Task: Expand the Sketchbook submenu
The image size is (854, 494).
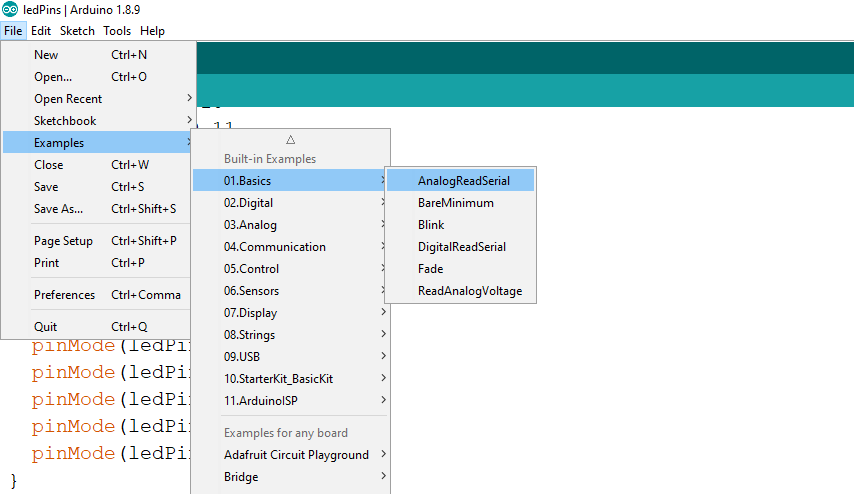Action: (x=99, y=120)
